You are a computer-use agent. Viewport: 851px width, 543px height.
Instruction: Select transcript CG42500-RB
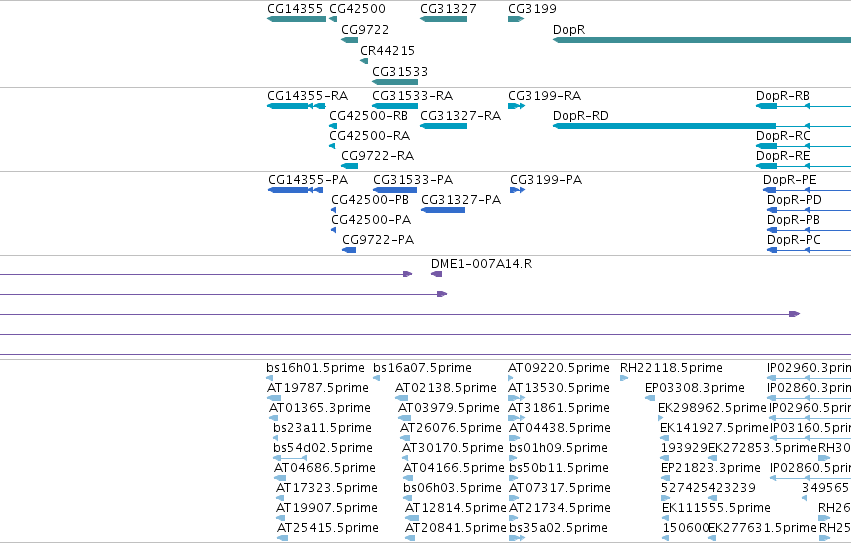tap(333, 126)
